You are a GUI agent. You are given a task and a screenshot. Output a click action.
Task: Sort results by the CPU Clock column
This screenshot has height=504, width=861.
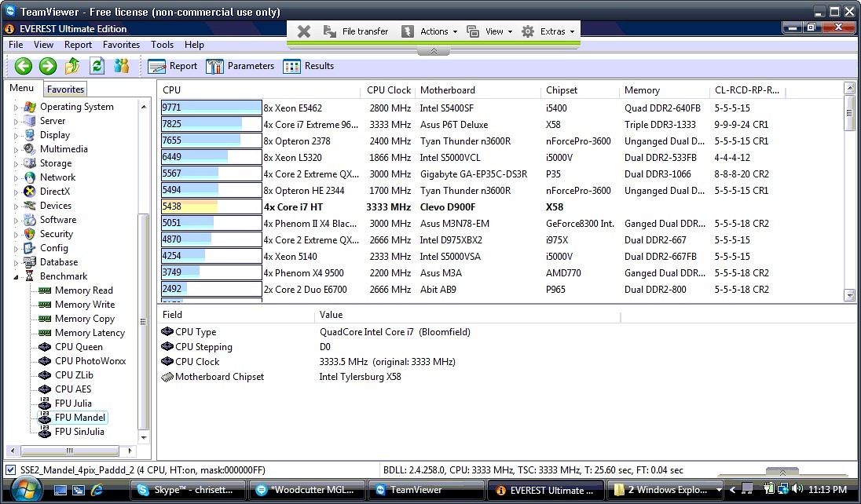(x=389, y=90)
